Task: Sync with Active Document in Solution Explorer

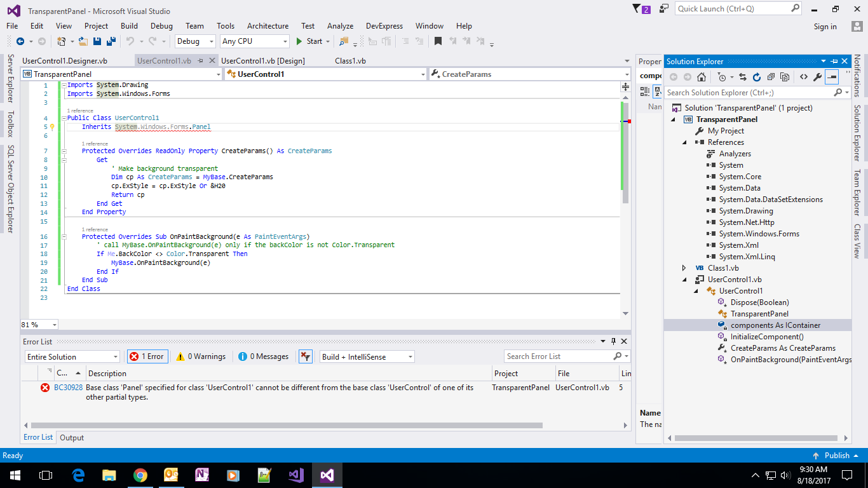Action: [x=742, y=77]
